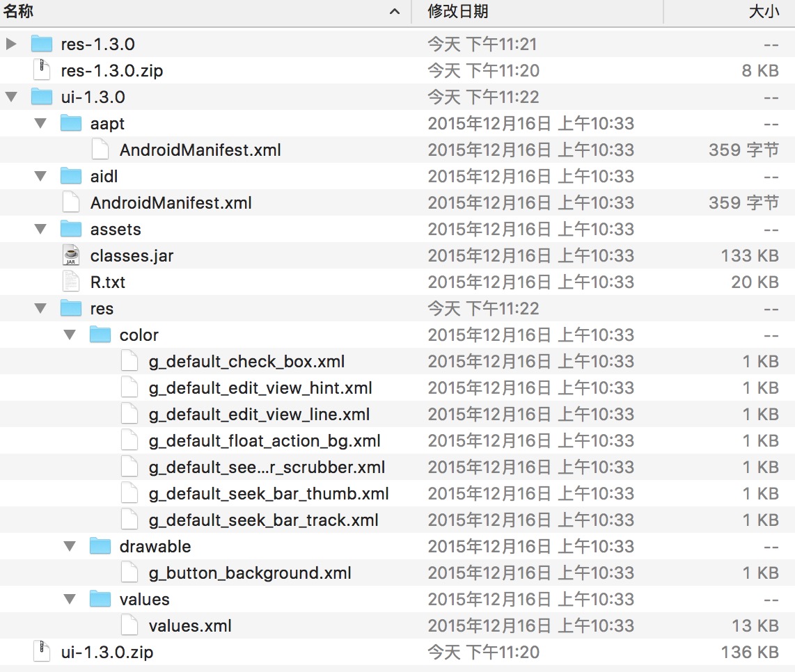Viewport: 795px width, 672px height.
Task: Select the AndroidManifest.xml file icon under aapt
Action: (100, 150)
